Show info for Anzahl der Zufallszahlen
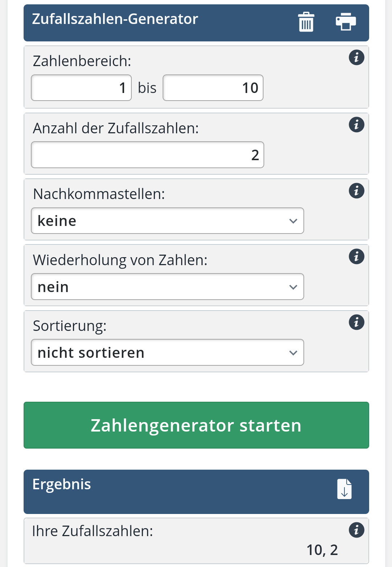Viewport: 392px width, 567px height. click(x=356, y=125)
